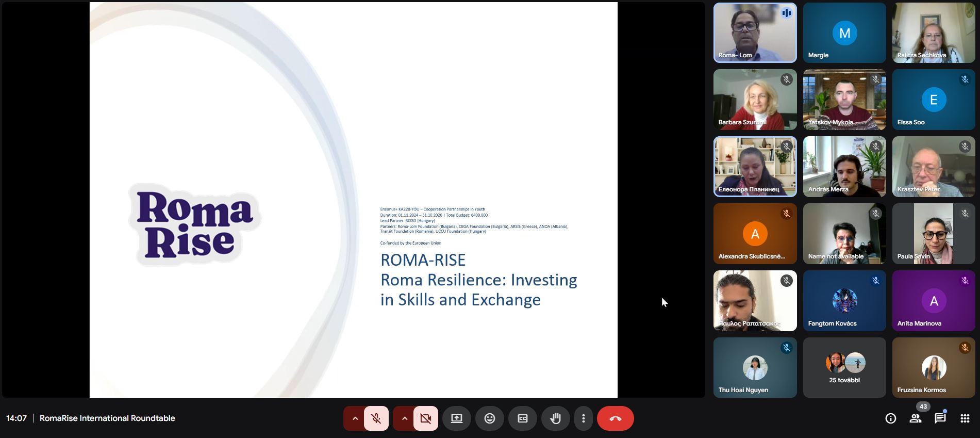Open the activities grid icon
Viewport: 980px width, 438px height.
pyautogui.click(x=965, y=418)
